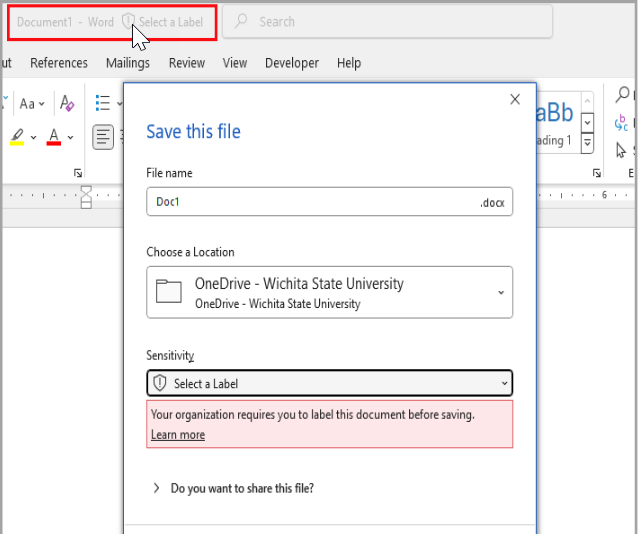Open the Help tab
Image resolution: width=638 pixels, height=534 pixels.
(x=349, y=63)
